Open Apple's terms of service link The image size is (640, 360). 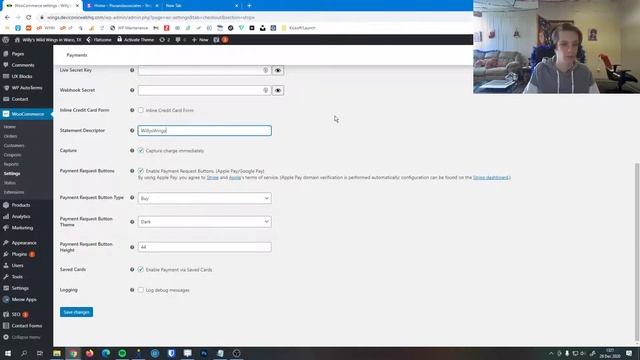point(235,178)
